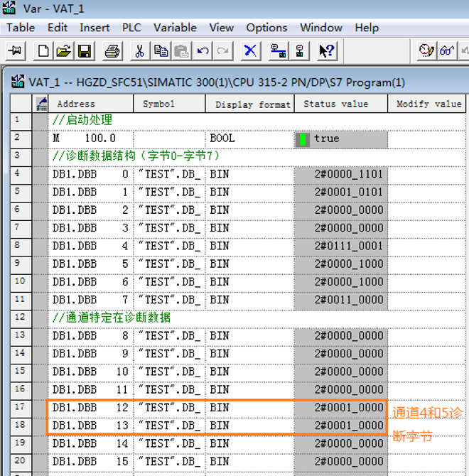This screenshot has width=469, height=476.
Task: Open the View menu
Action: coord(221,28)
